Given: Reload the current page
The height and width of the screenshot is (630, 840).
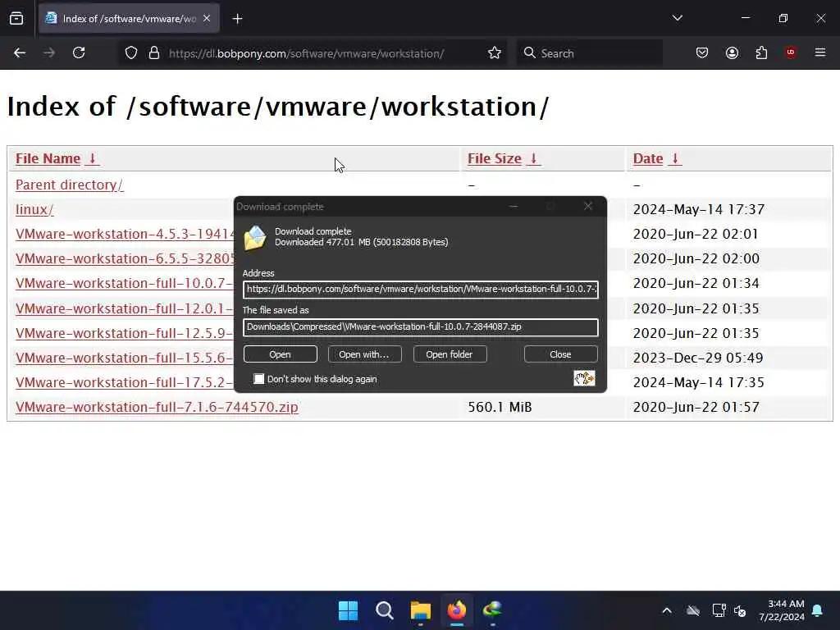Looking at the screenshot, I should [x=79, y=52].
